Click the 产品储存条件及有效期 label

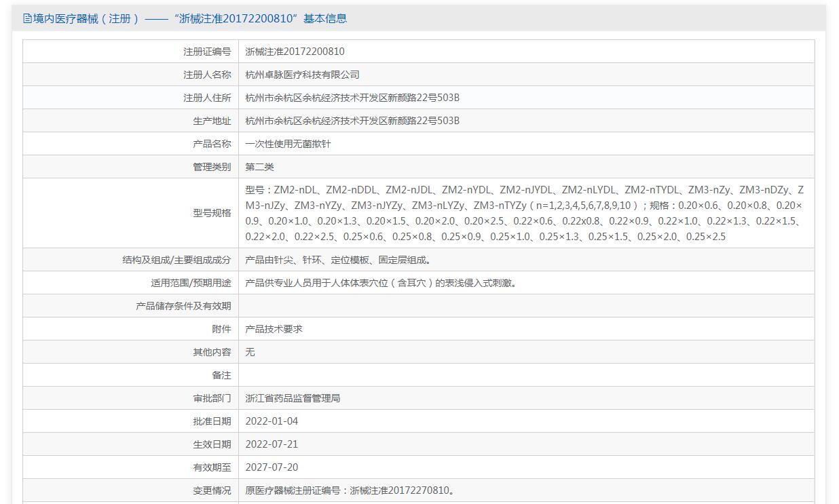[183, 306]
